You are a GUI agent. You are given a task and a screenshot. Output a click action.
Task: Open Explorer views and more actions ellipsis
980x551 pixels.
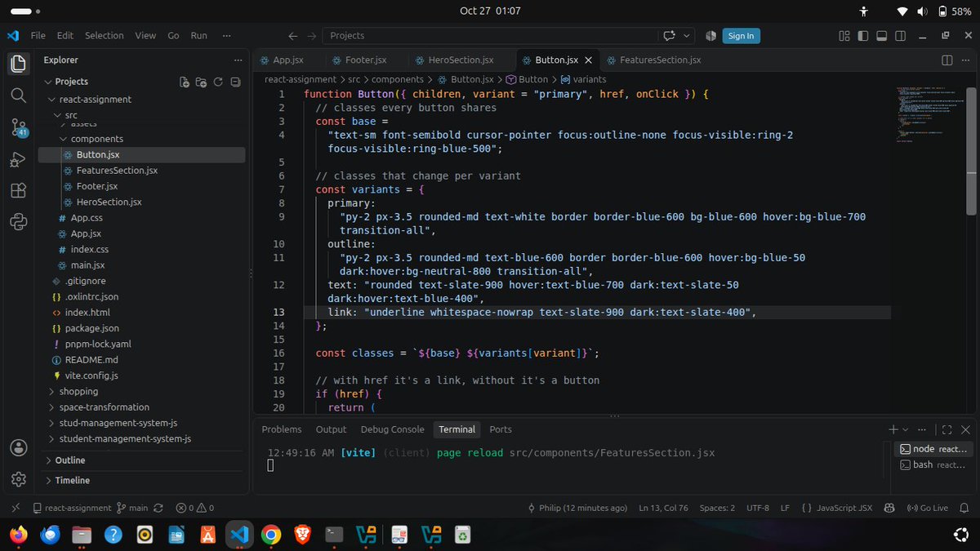click(x=238, y=60)
